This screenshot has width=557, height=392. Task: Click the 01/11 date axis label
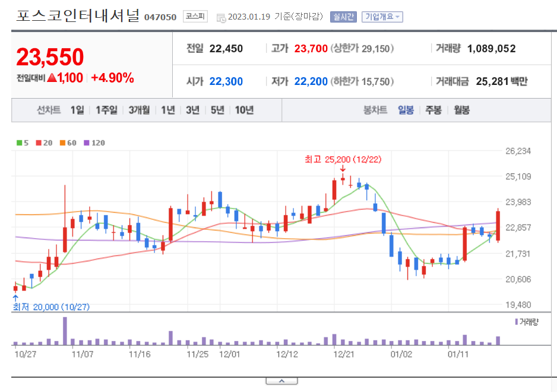(458, 355)
